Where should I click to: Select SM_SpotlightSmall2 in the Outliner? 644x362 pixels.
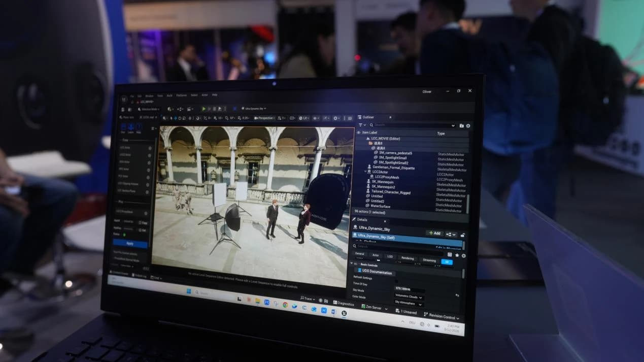point(394,163)
